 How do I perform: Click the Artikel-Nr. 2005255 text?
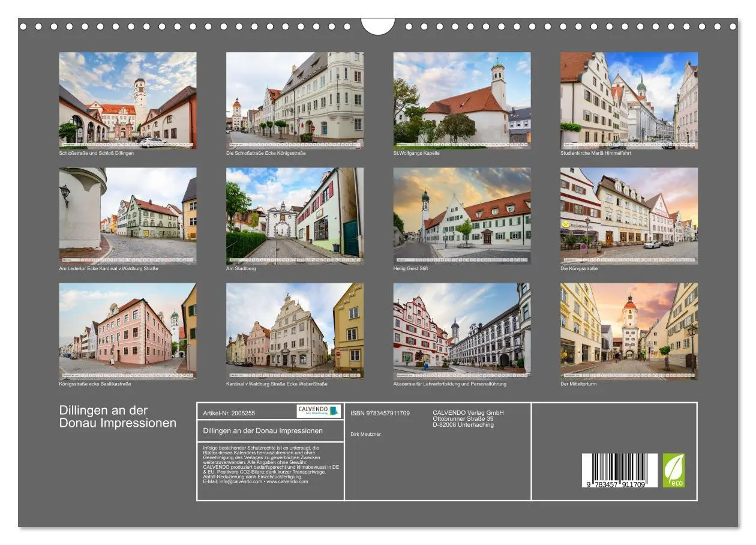pyautogui.click(x=229, y=413)
